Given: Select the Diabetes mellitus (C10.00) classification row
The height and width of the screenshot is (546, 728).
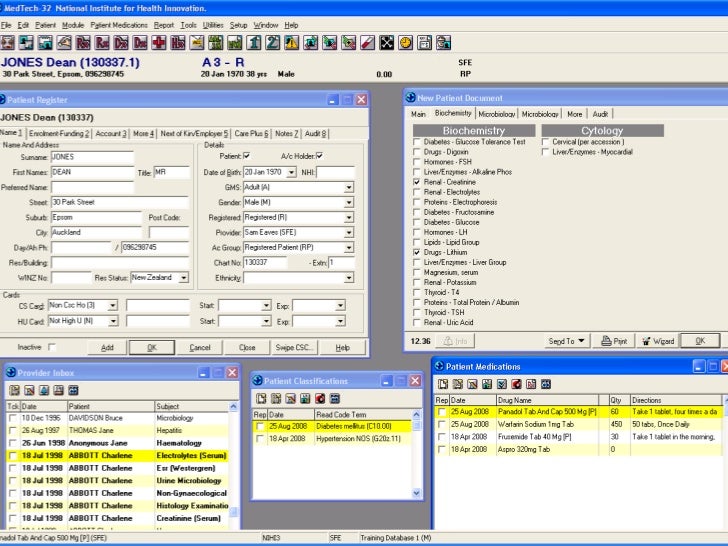Looking at the screenshot, I should (332, 426).
